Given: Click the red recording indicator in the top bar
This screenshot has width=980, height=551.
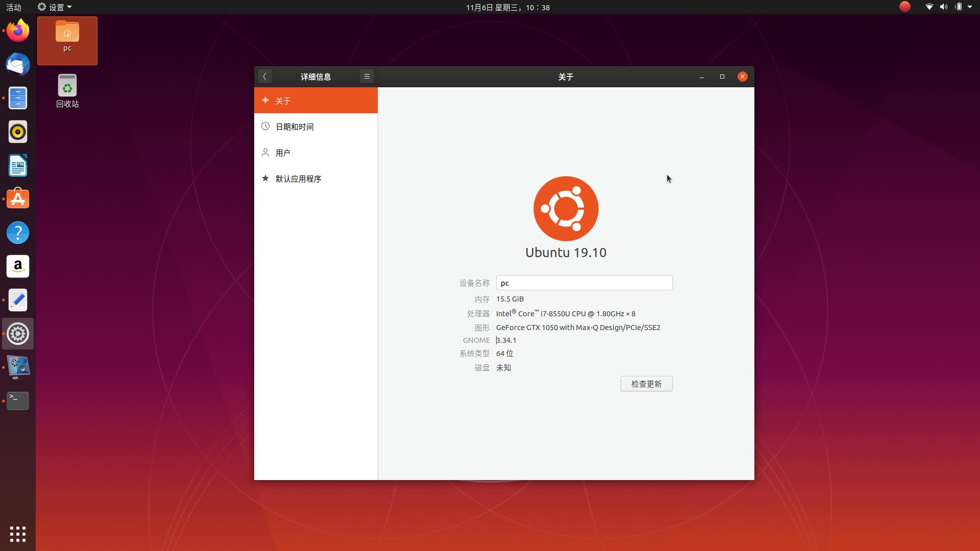Looking at the screenshot, I should (904, 7).
